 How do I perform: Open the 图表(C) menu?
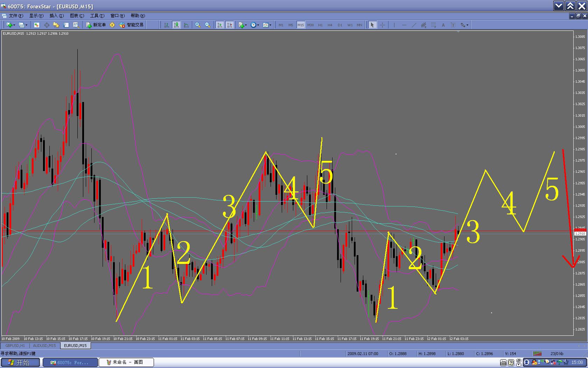click(x=77, y=16)
